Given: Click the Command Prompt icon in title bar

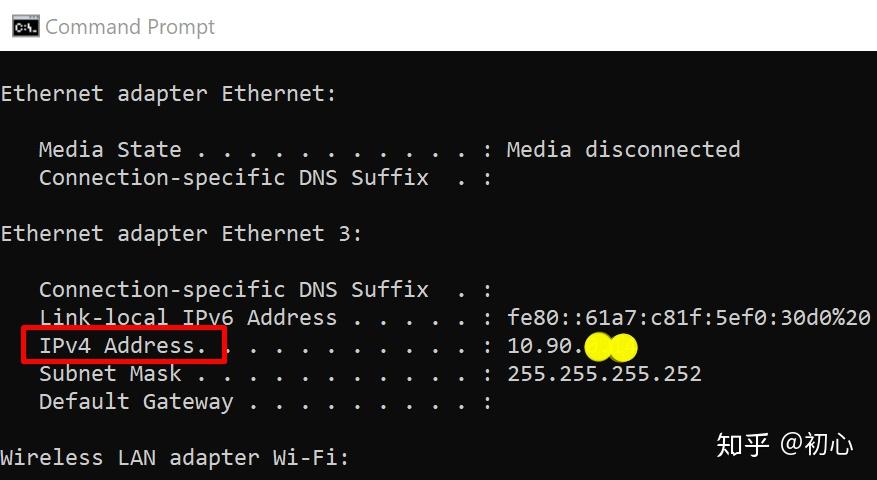Looking at the screenshot, I should [26, 27].
